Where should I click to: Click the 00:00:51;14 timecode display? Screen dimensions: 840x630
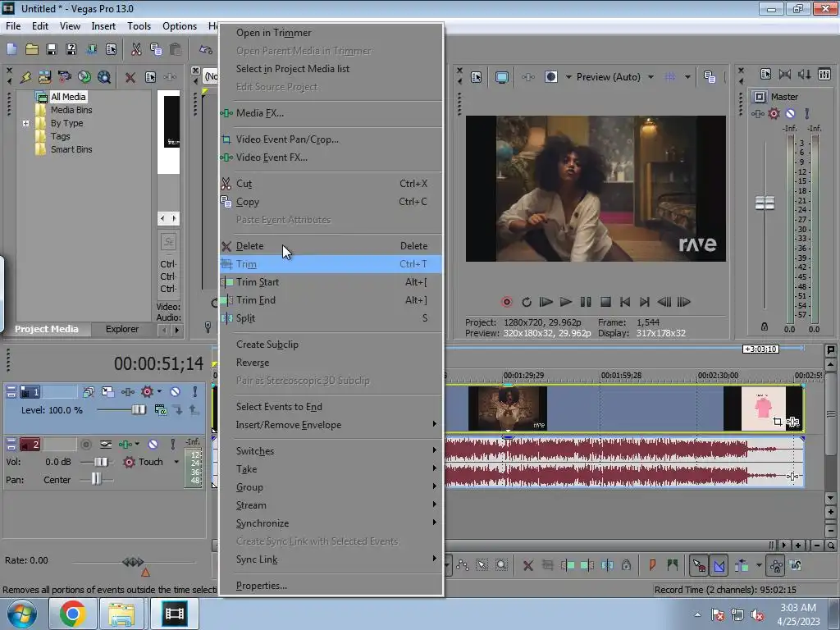click(x=158, y=363)
